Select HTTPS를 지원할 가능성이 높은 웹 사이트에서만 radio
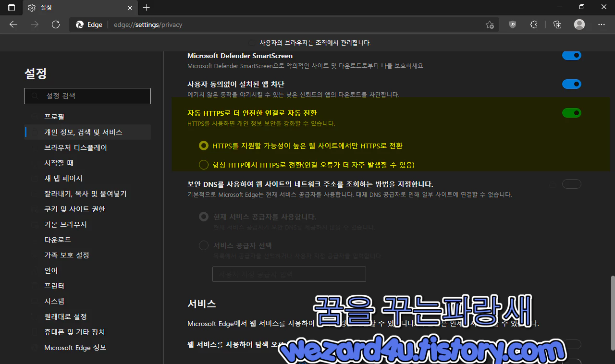615x364 pixels. (204, 146)
